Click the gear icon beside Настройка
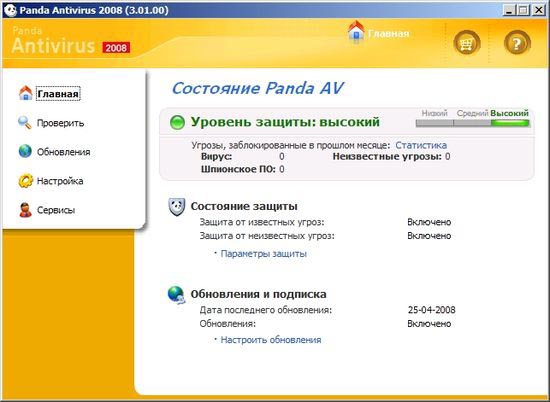 [25, 181]
